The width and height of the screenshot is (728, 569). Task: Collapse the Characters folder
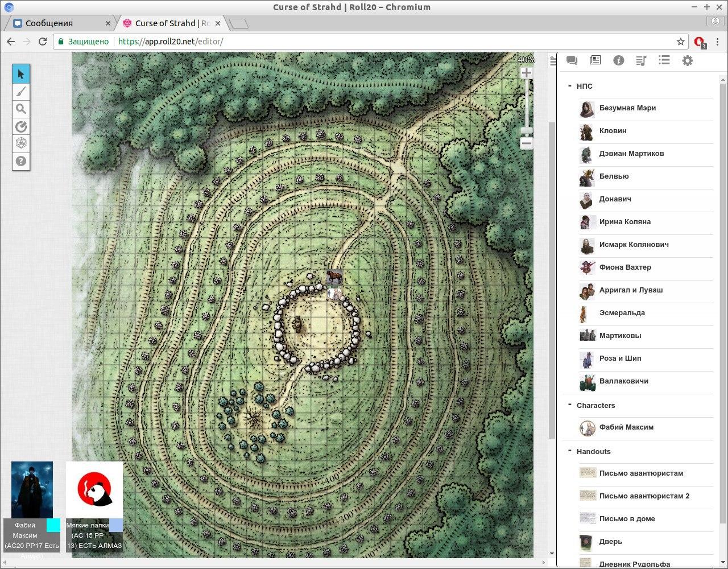coord(569,405)
